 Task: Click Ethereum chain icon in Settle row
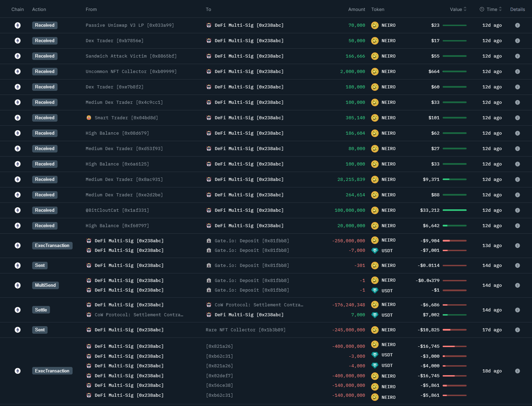17,310
